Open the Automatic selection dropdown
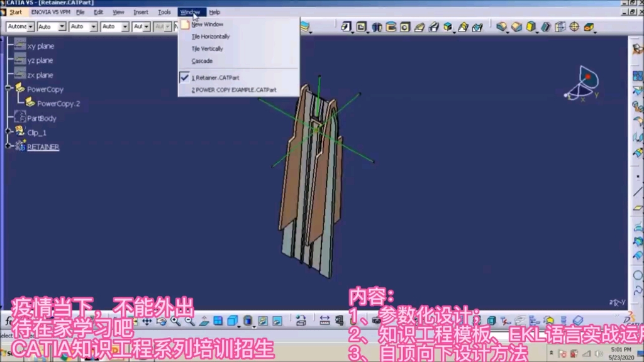This screenshot has width=644, height=362. point(30,26)
